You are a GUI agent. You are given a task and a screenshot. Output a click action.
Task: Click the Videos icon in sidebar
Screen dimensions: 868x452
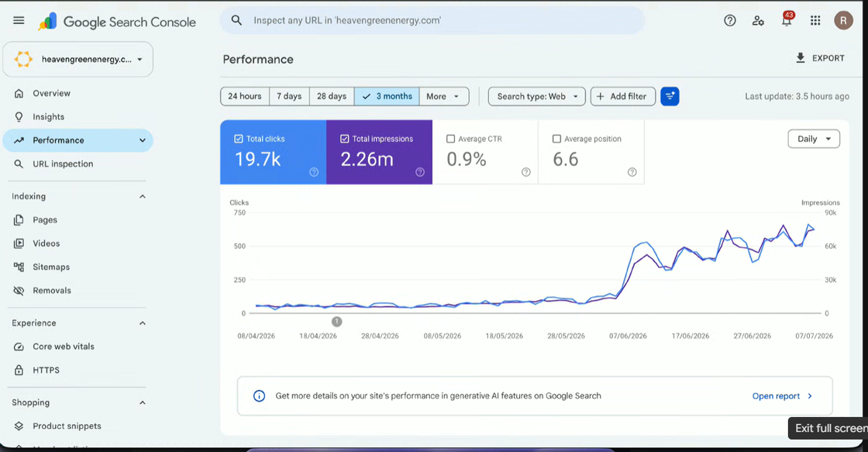[x=19, y=243]
